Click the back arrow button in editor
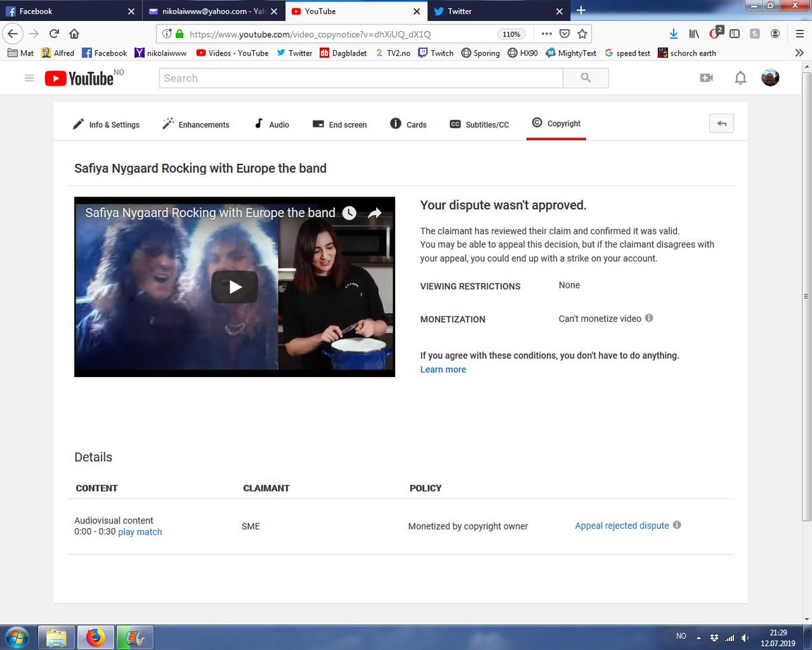Screen dimensions: 812x650 721,123
